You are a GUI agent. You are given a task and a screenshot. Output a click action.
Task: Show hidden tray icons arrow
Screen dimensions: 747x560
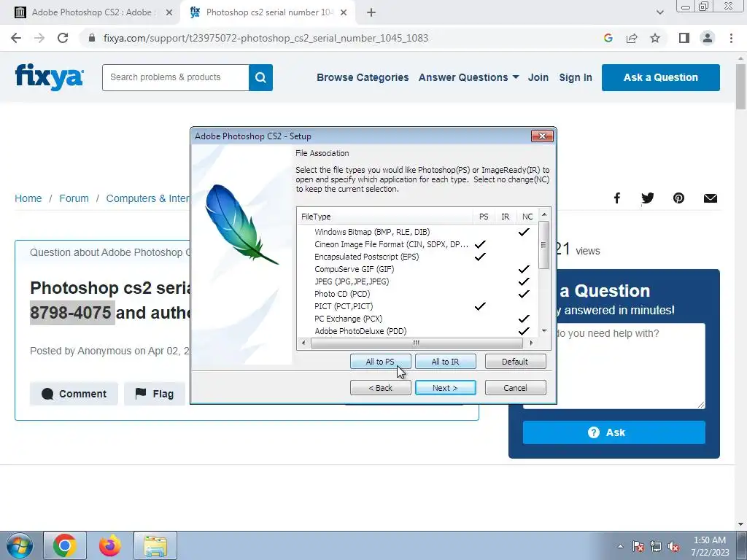(620, 546)
